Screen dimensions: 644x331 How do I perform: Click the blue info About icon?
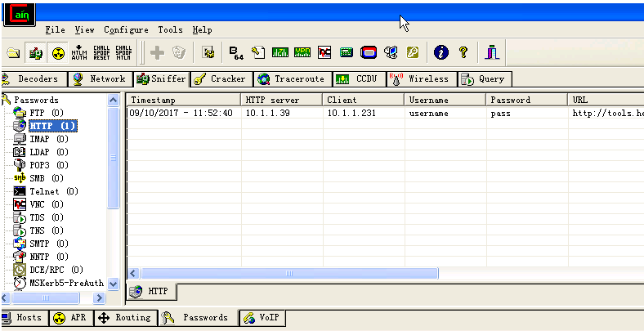click(441, 52)
